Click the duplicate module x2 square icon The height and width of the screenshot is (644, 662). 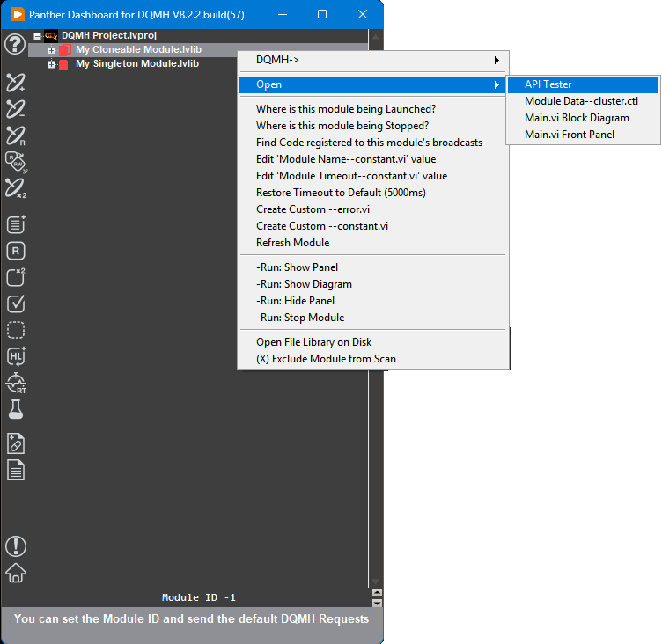16,277
